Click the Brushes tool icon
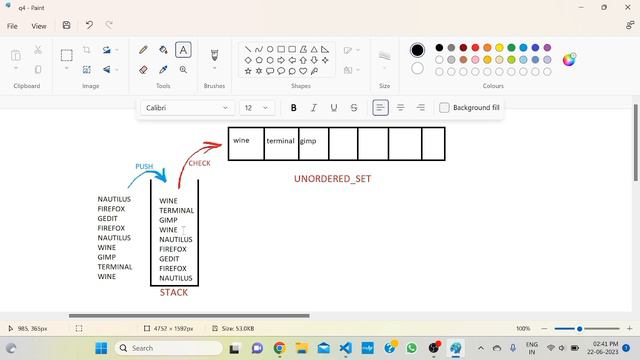 pyautogui.click(x=214, y=55)
